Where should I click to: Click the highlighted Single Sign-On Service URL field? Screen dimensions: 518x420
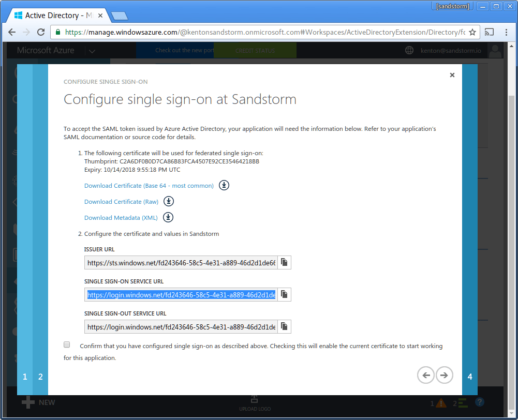[x=181, y=294]
